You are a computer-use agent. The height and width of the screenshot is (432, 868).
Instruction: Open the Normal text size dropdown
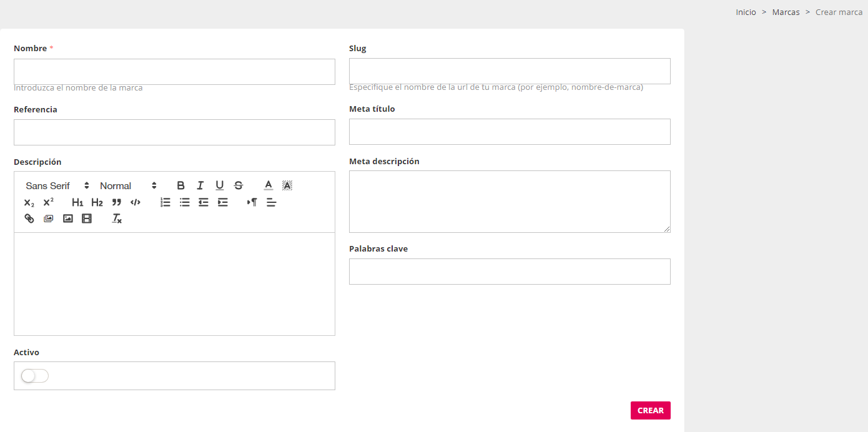click(x=128, y=185)
